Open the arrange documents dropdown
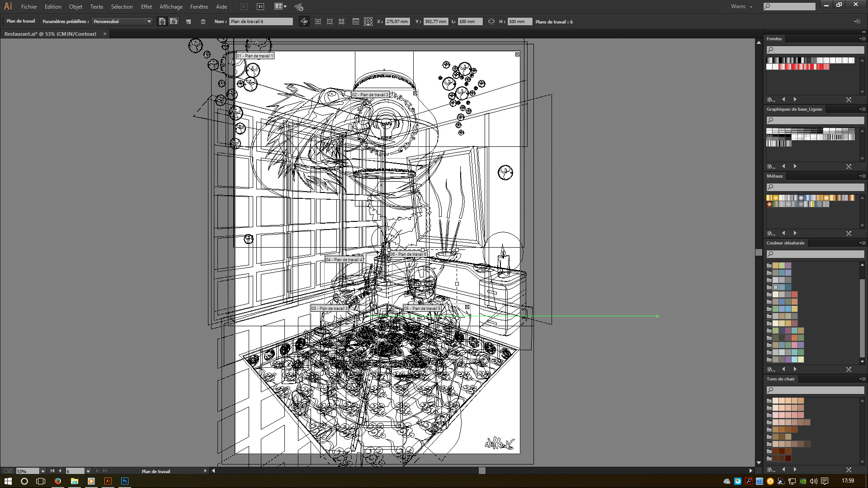The height and width of the screenshot is (488, 868). pyautogui.click(x=280, y=6)
